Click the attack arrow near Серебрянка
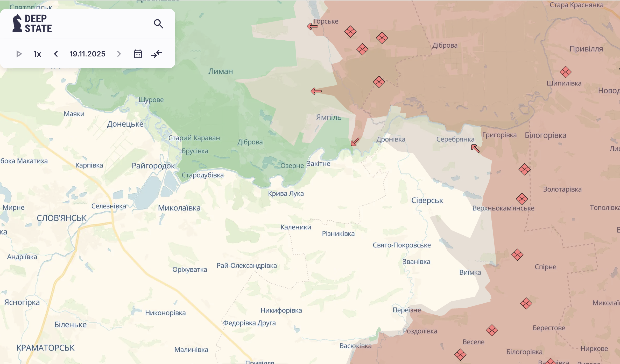This screenshot has width=620, height=364. click(475, 148)
